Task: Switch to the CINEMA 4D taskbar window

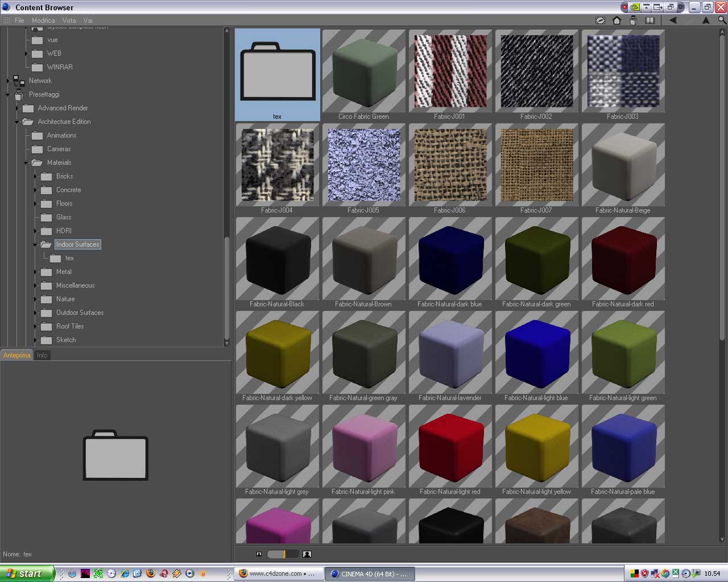Action: [370, 573]
